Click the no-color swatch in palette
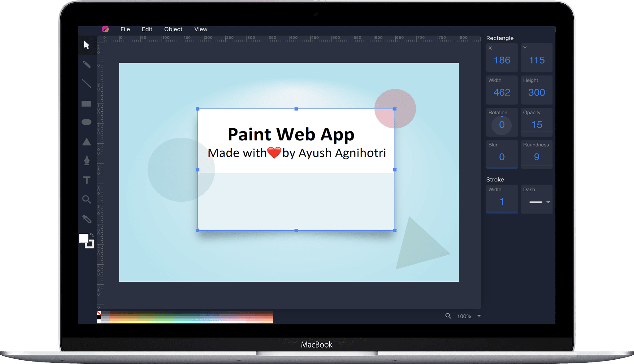 [x=99, y=313]
